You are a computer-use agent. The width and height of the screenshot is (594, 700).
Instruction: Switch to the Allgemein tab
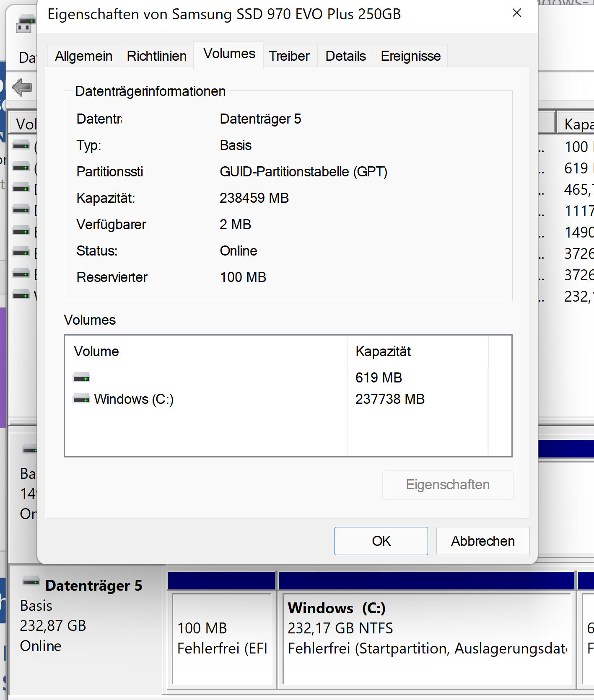click(x=83, y=56)
